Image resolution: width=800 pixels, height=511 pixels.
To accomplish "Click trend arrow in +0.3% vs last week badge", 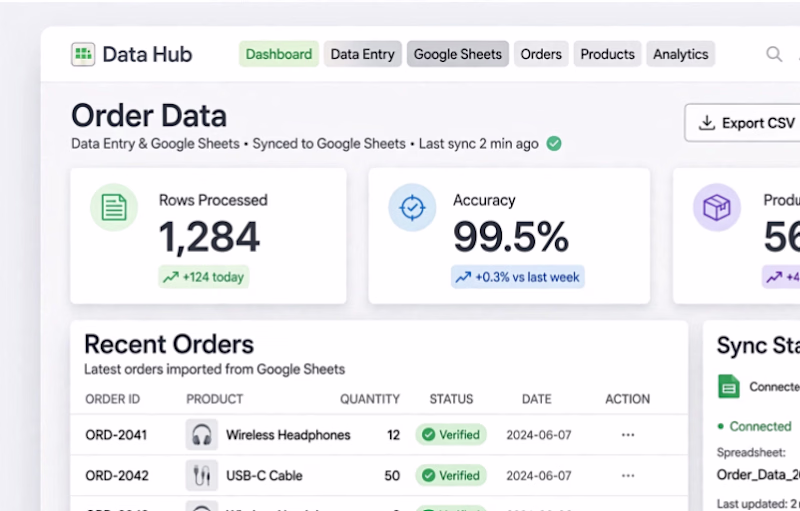I will tap(463, 277).
